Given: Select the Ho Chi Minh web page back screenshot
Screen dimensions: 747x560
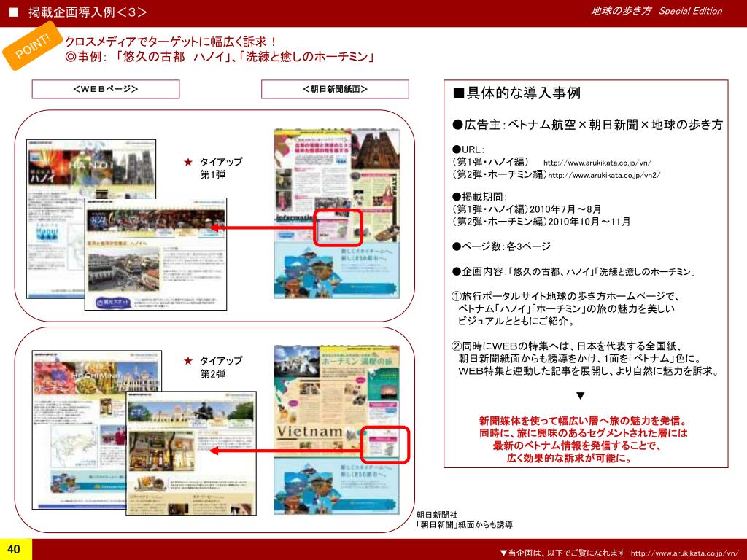Looking at the screenshot, I should click(97, 429).
